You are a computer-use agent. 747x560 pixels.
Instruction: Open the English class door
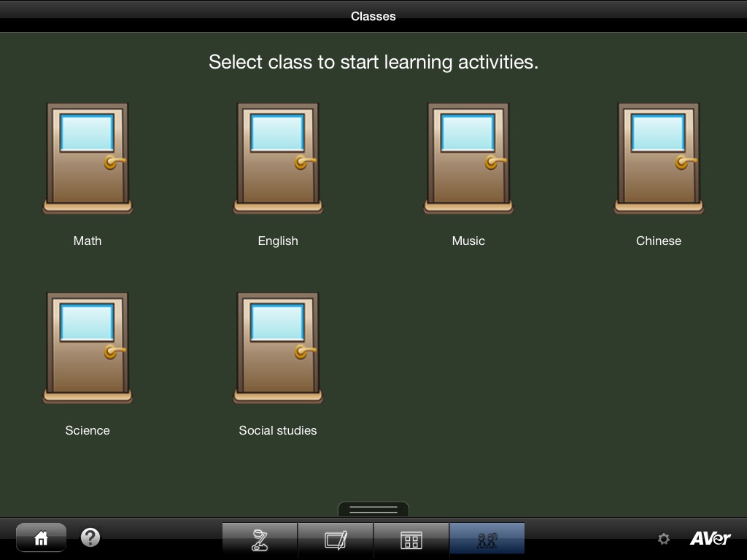[278, 158]
